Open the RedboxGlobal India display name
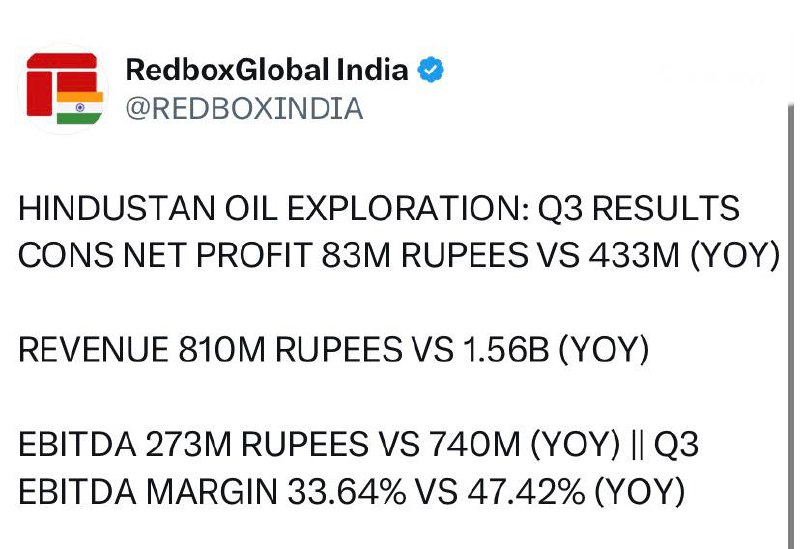This screenshot has width=800, height=549. tap(266, 70)
